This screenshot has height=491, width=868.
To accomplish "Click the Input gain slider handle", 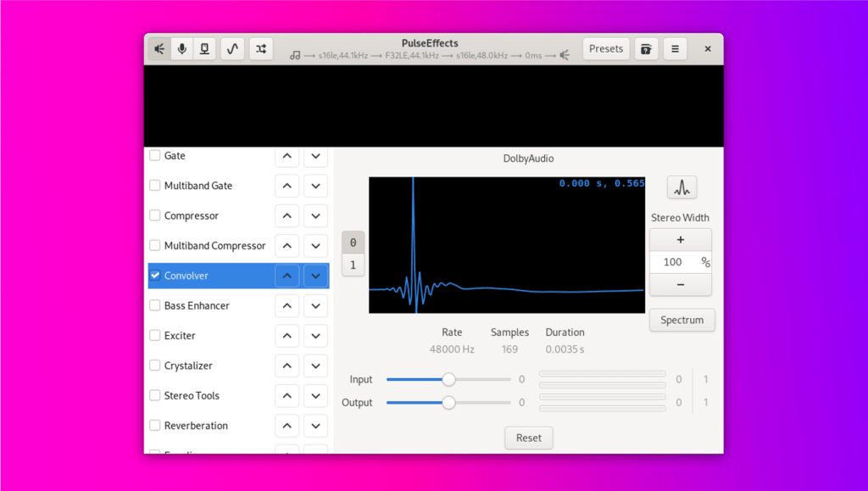I will [448, 380].
